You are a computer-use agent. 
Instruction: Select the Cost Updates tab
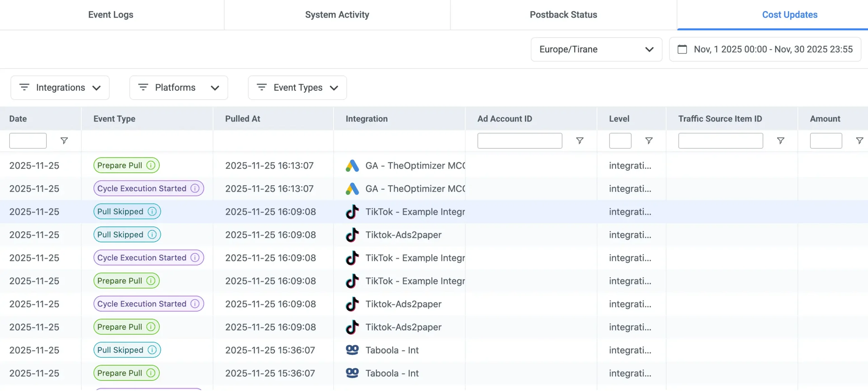click(790, 15)
